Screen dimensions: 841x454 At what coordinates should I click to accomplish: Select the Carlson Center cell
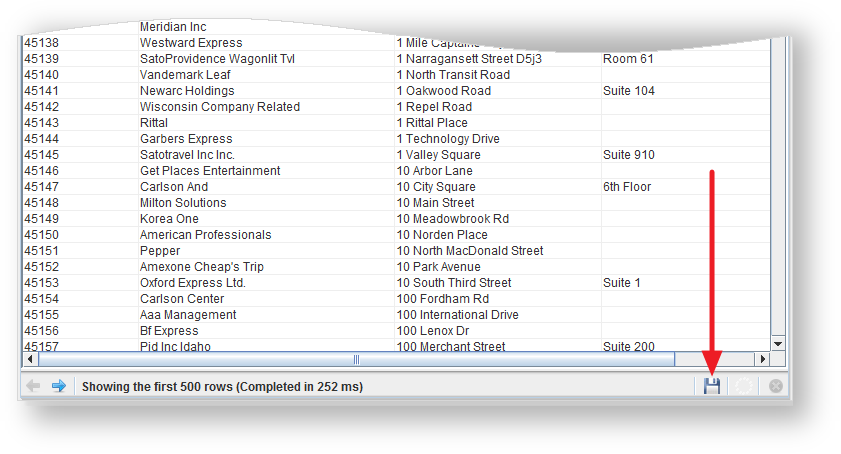click(266, 299)
